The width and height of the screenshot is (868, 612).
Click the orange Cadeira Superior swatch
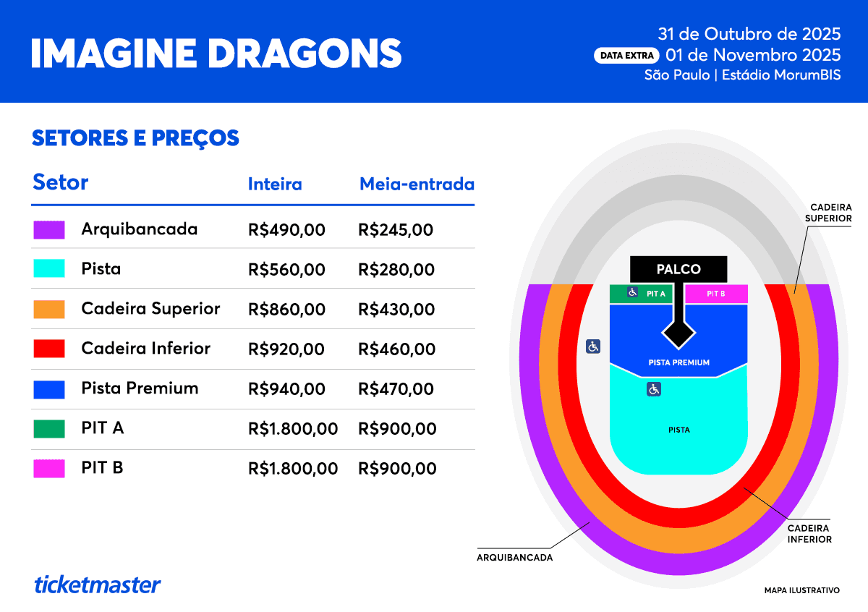tap(49, 310)
